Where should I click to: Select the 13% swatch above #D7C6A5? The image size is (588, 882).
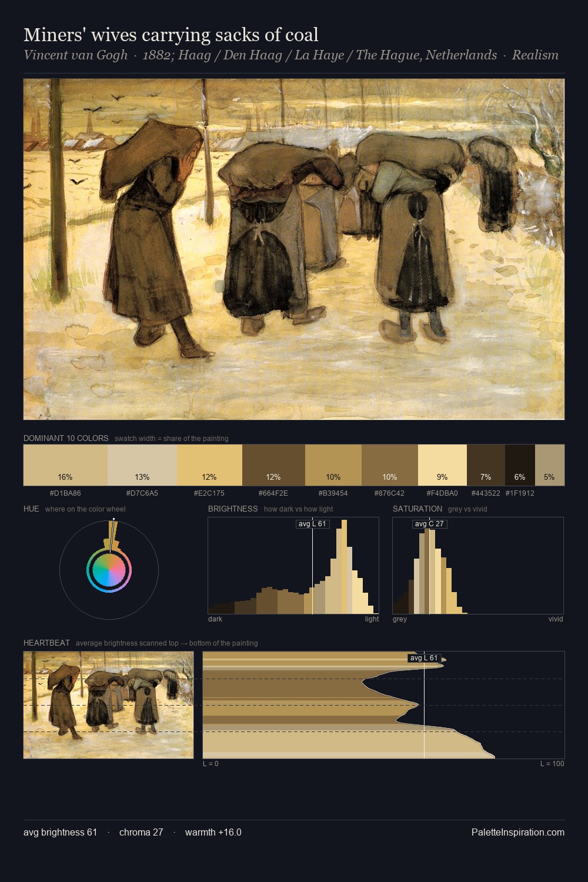[x=142, y=465]
